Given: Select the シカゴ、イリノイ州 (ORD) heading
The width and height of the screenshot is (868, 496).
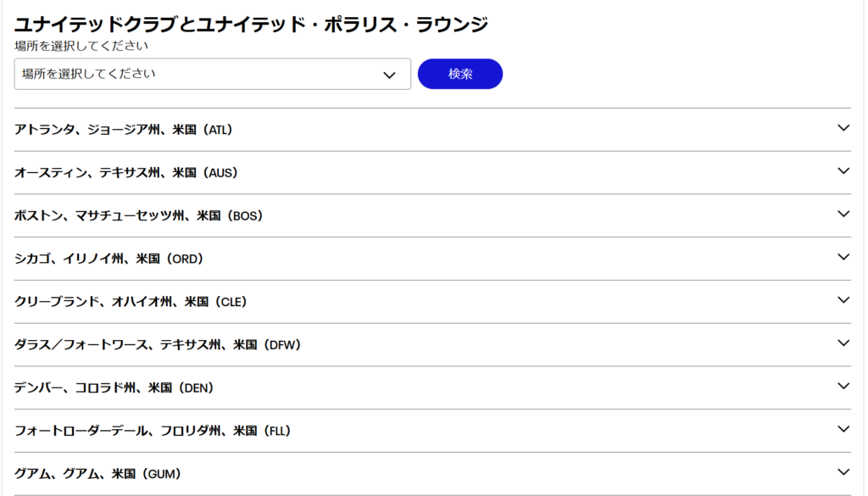Looking at the screenshot, I should (109, 259).
